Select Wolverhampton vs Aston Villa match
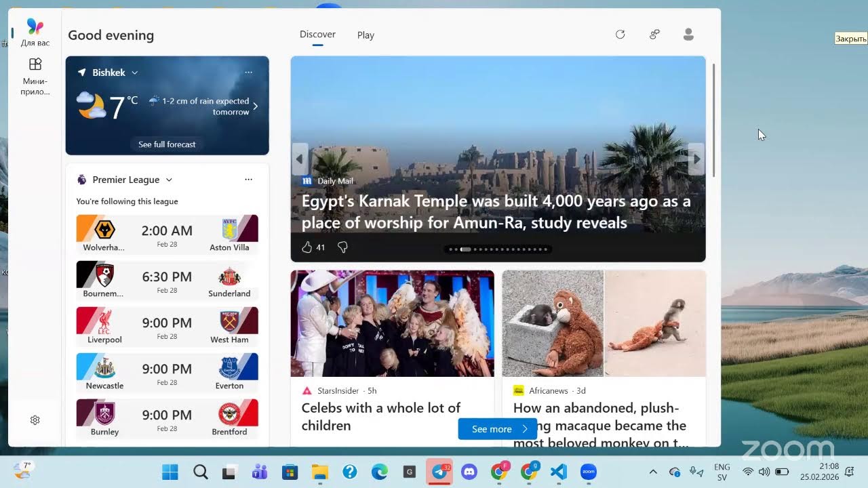Image resolution: width=868 pixels, height=488 pixels. click(167, 234)
